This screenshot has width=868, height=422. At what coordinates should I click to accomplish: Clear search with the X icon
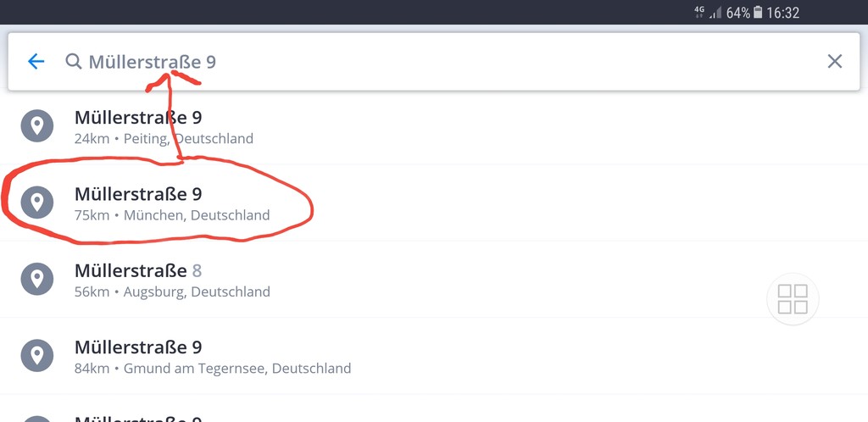[835, 61]
